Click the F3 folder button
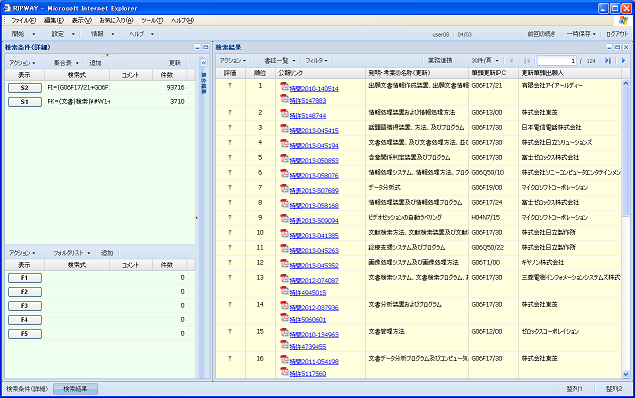The image size is (635, 398). (x=25, y=306)
